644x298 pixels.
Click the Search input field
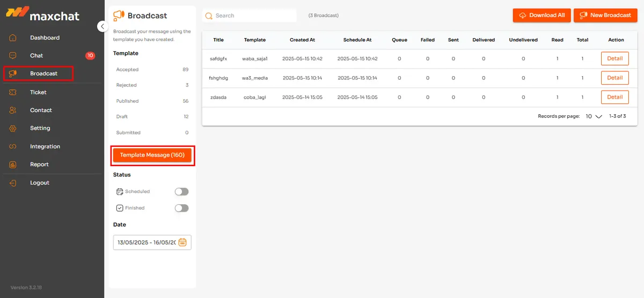pyautogui.click(x=252, y=16)
